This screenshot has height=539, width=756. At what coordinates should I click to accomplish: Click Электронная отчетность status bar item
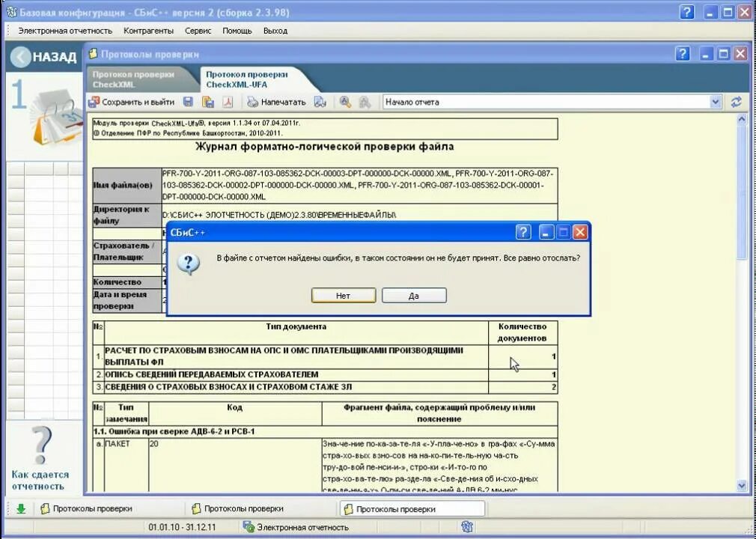pyautogui.click(x=302, y=528)
